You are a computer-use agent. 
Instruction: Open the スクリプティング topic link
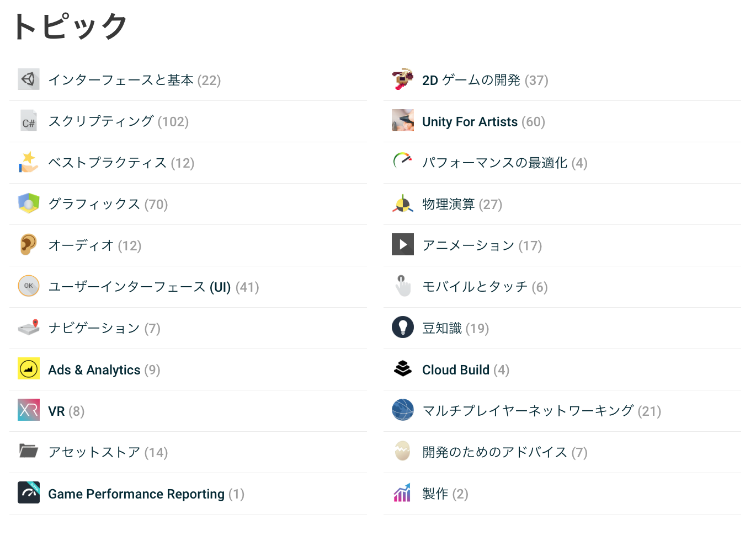[119, 121]
